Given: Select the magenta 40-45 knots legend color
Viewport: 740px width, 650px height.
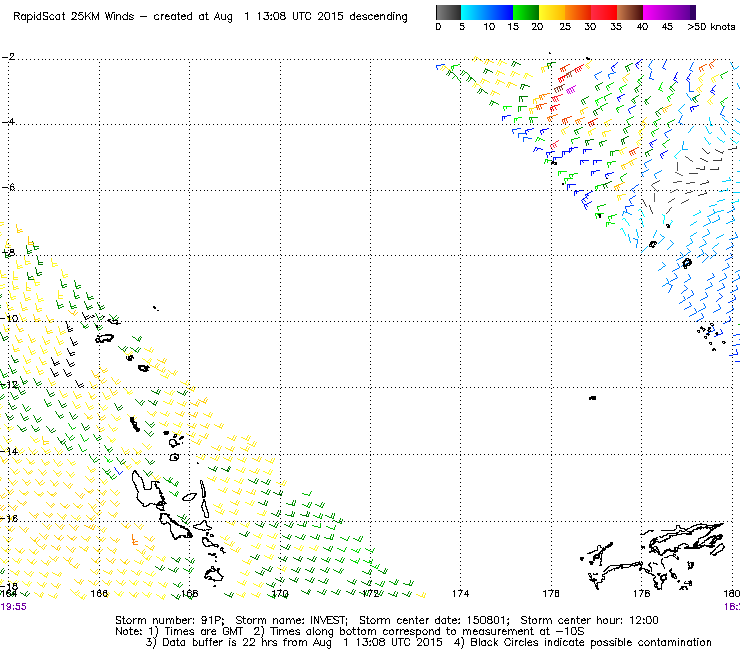Looking at the screenshot, I should coord(656,12).
